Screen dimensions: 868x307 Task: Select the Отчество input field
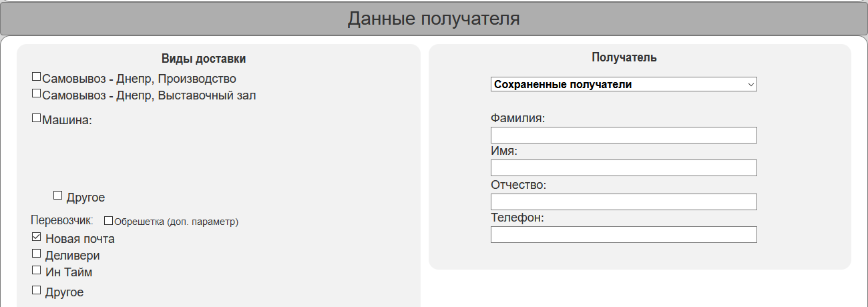(x=624, y=202)
